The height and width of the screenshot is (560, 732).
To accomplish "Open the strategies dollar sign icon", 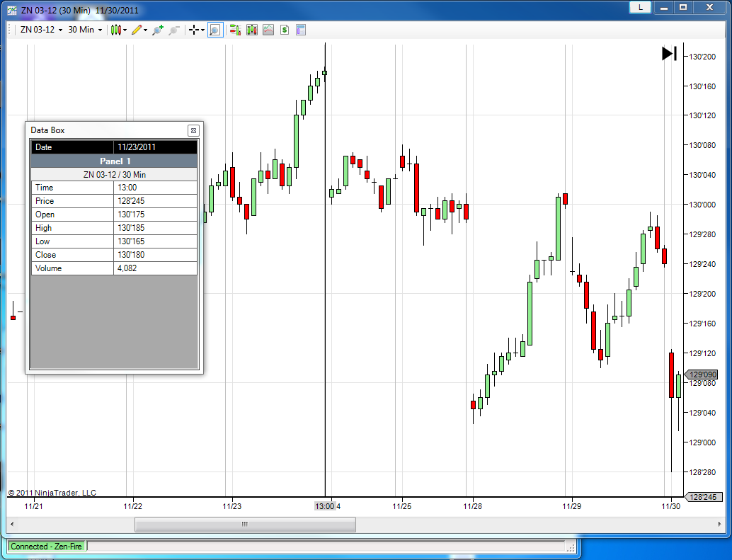I will click(285, 30).
